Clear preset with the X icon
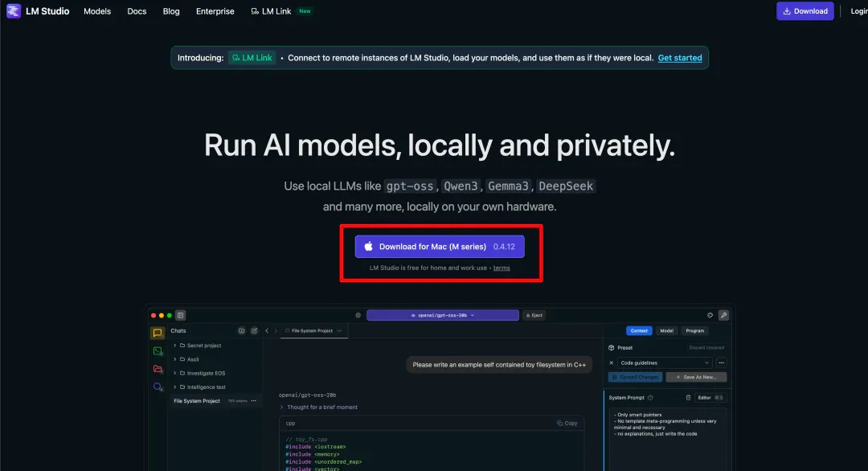The height and width of the screenshot is (471, 868). pos(611,363)
